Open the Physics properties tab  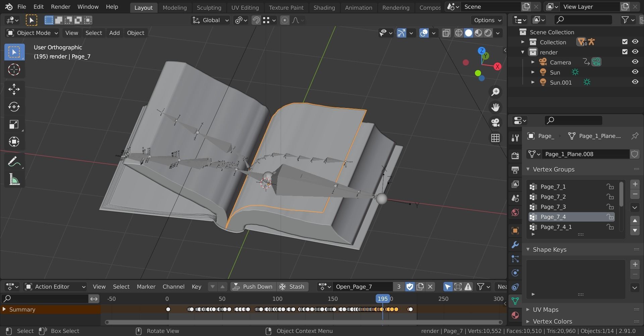coord(515,273)
